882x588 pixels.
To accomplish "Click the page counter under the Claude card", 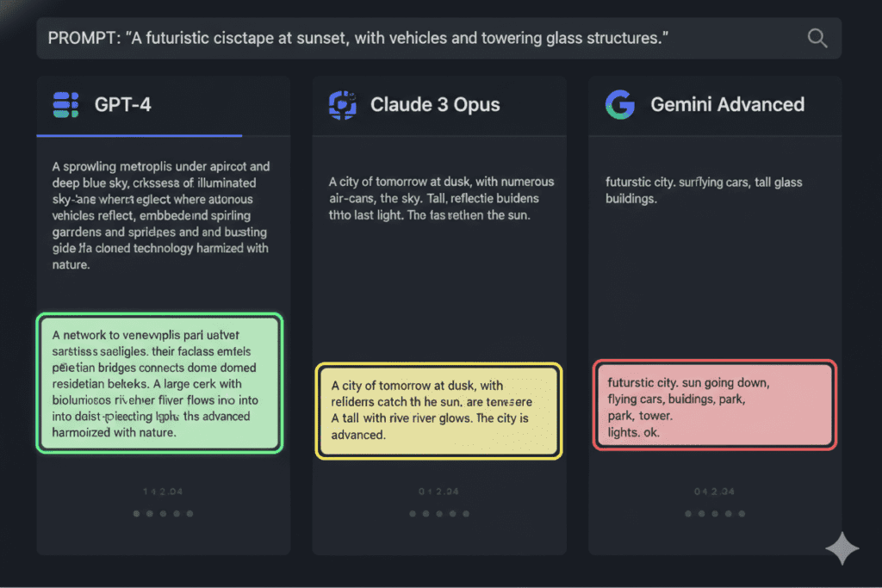I will click(438, 491).
